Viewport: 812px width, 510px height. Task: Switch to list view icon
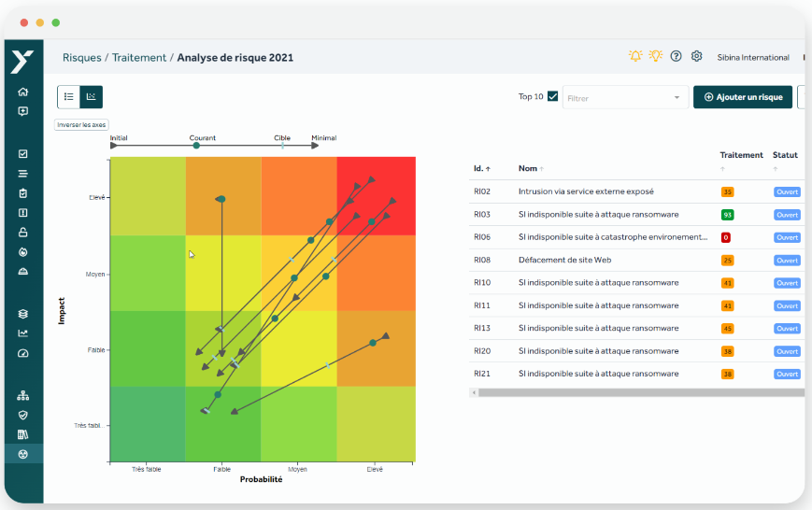point(69,97)
